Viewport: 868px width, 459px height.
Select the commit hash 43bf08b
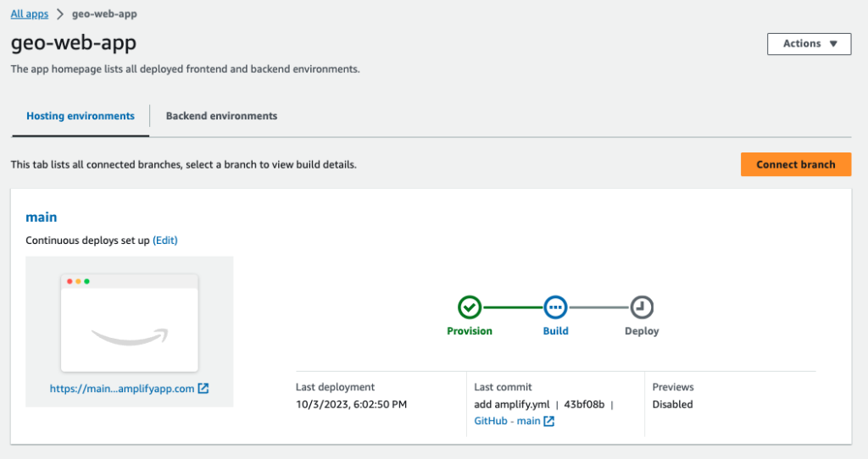(584, 404)
